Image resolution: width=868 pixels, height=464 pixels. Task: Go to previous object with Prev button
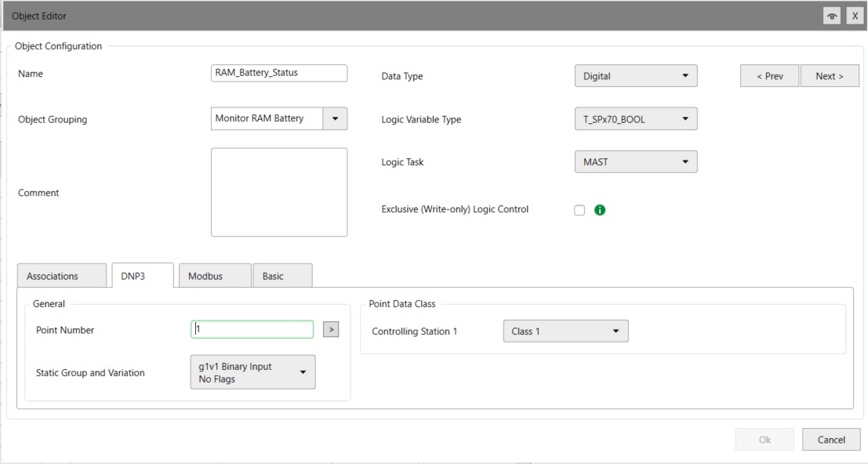coord(769,76)
